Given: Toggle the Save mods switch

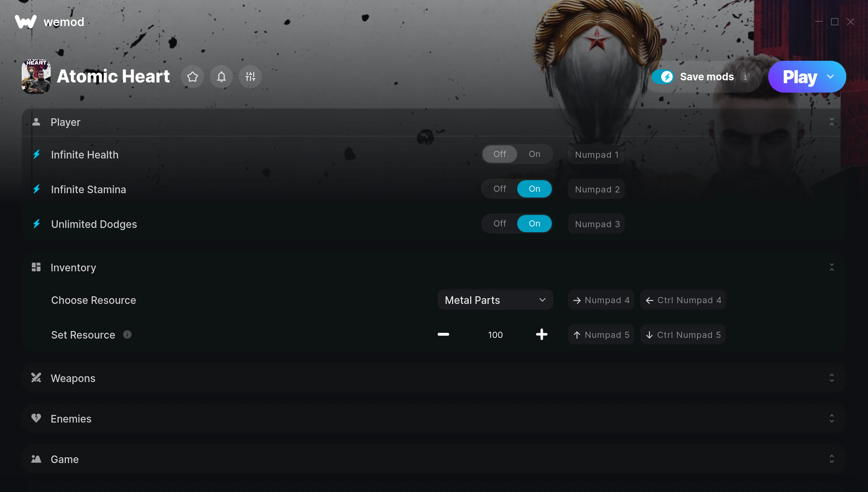Looking at the screenshot, I should 663,77.
